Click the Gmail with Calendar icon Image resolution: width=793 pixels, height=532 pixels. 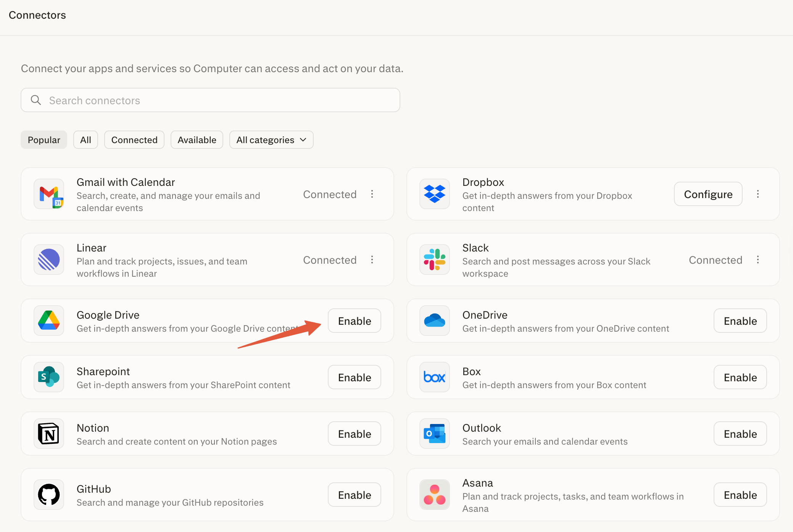pyautogui.click(x=49, y=194)
